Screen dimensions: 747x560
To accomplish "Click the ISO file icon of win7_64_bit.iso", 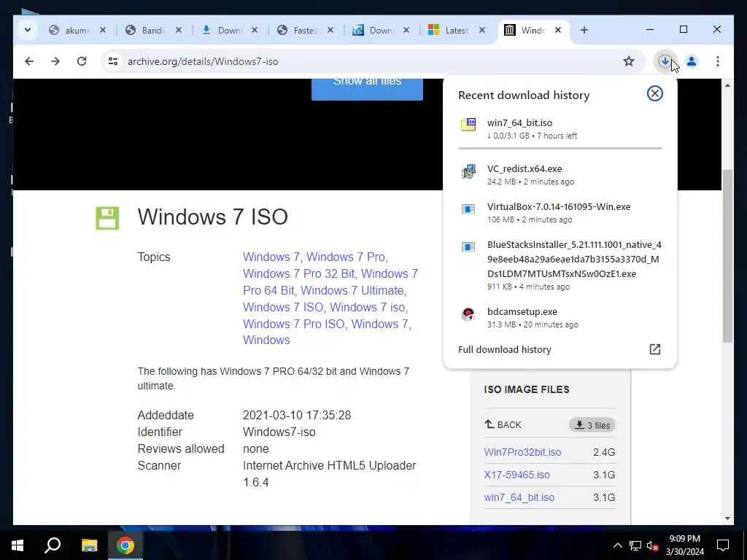I will [468, 124].
